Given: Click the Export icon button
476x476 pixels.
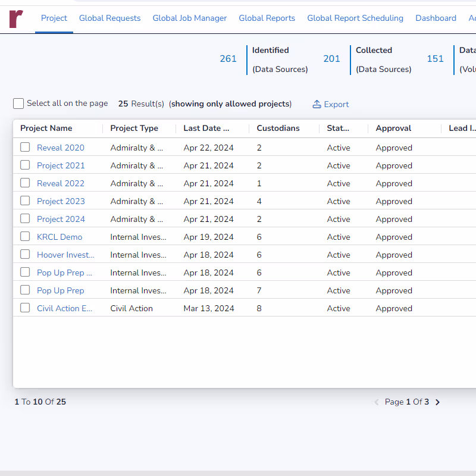Looking at the screenshot, I should [317, 104].
